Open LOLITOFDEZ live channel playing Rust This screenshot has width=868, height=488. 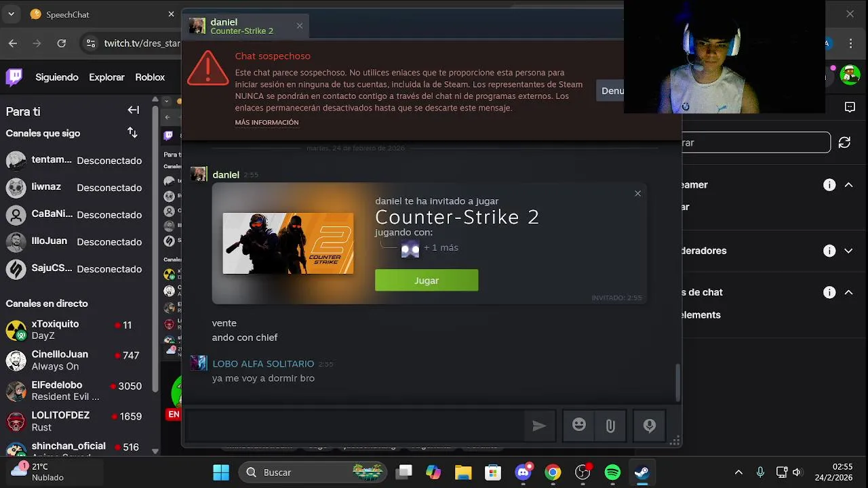click(75, 422)
